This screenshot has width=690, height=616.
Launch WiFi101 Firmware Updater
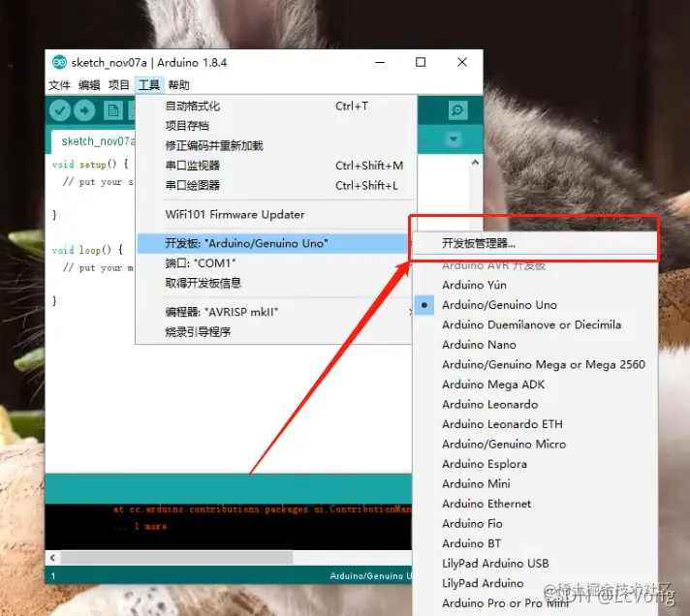[276, 215]
